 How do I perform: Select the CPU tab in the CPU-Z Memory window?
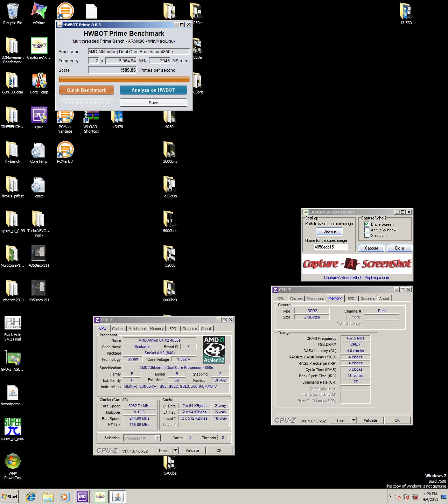pyautogui.click(x=281, y=299)
